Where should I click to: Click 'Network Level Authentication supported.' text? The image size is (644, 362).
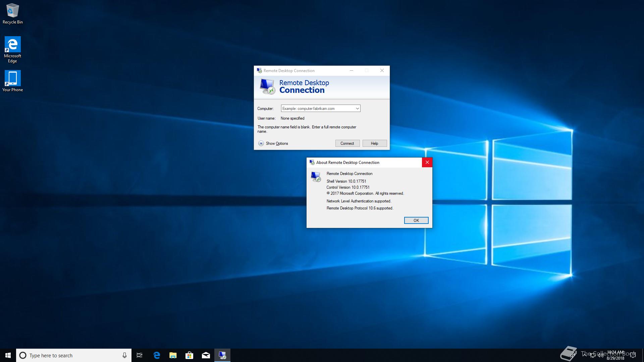[x=359, y=201]
